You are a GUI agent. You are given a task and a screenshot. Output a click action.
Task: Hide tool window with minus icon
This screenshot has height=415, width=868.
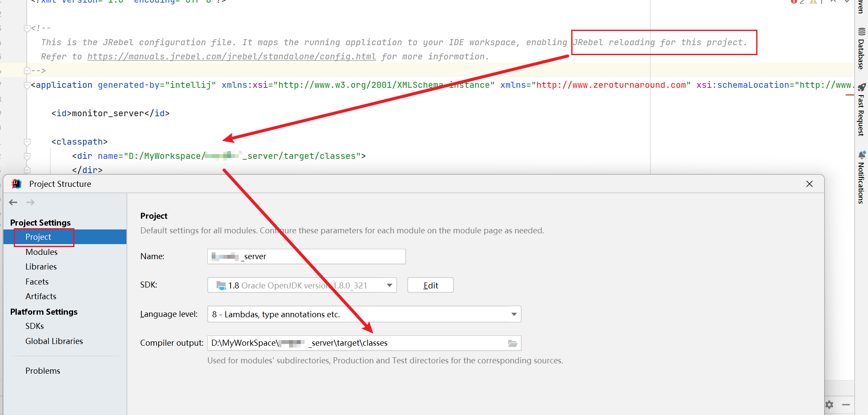point(846,405)
